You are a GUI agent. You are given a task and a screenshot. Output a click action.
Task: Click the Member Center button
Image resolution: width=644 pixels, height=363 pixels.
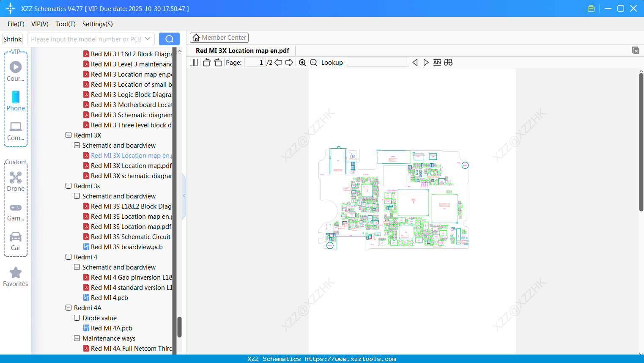pos(219,37)
